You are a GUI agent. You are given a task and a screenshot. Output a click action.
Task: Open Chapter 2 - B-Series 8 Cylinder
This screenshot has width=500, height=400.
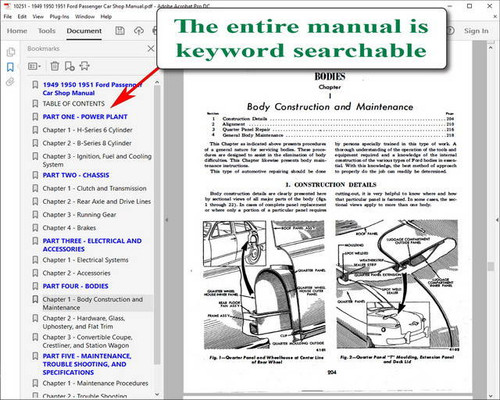click(87, 143)
